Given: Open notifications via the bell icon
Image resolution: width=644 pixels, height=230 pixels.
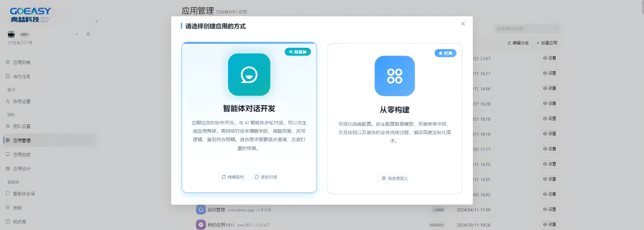Looking at the screenshot, I should [x=88, y=34].
